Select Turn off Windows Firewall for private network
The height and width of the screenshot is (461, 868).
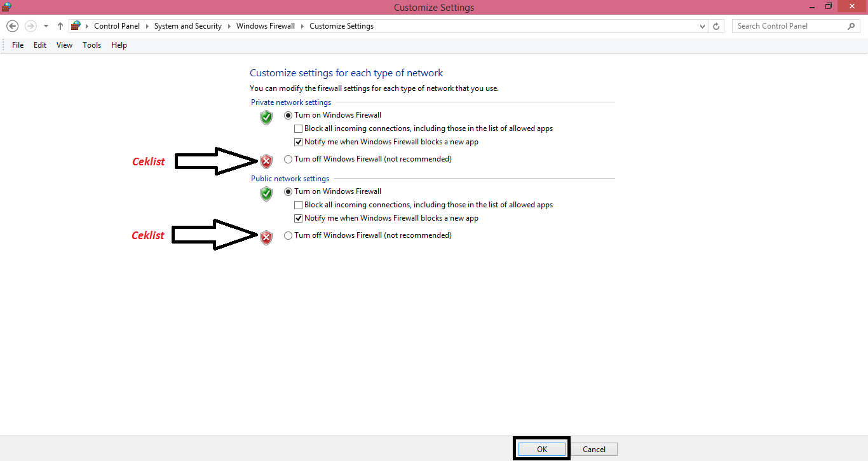pos(288,159)
